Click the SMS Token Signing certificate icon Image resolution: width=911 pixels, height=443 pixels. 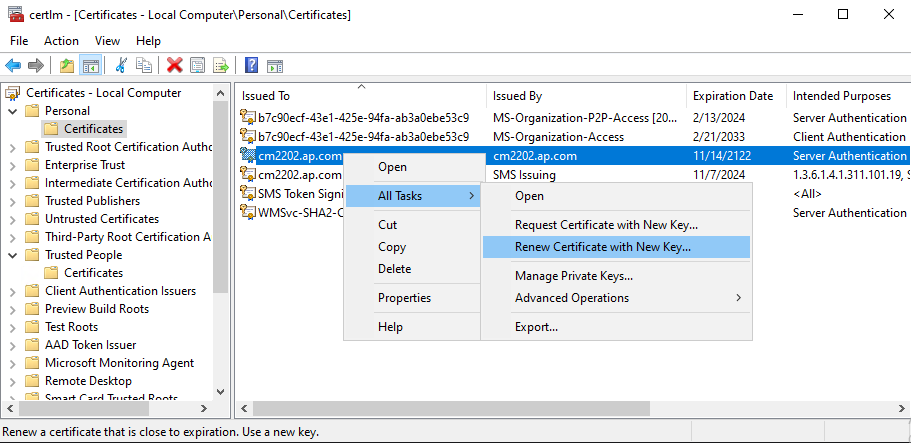(248, 194)
